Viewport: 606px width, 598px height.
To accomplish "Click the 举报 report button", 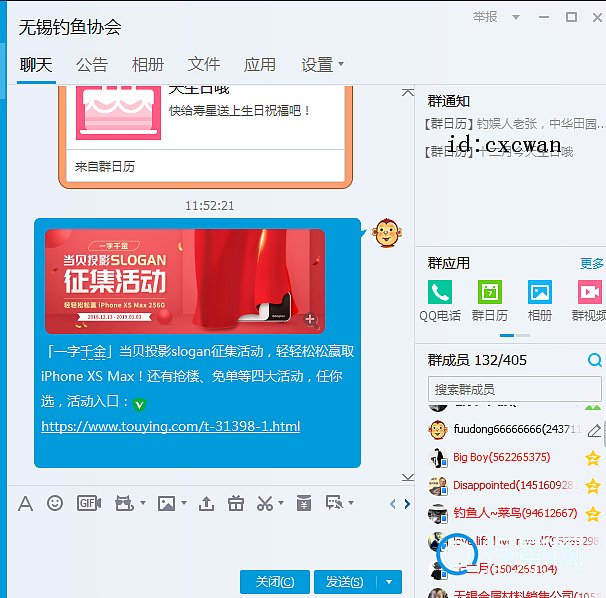I will coord(485,17).
